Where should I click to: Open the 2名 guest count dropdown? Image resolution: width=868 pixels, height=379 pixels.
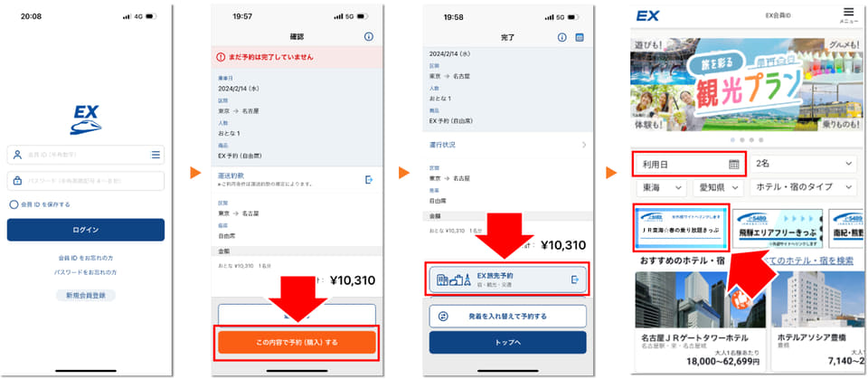click(x=804, y=164)
